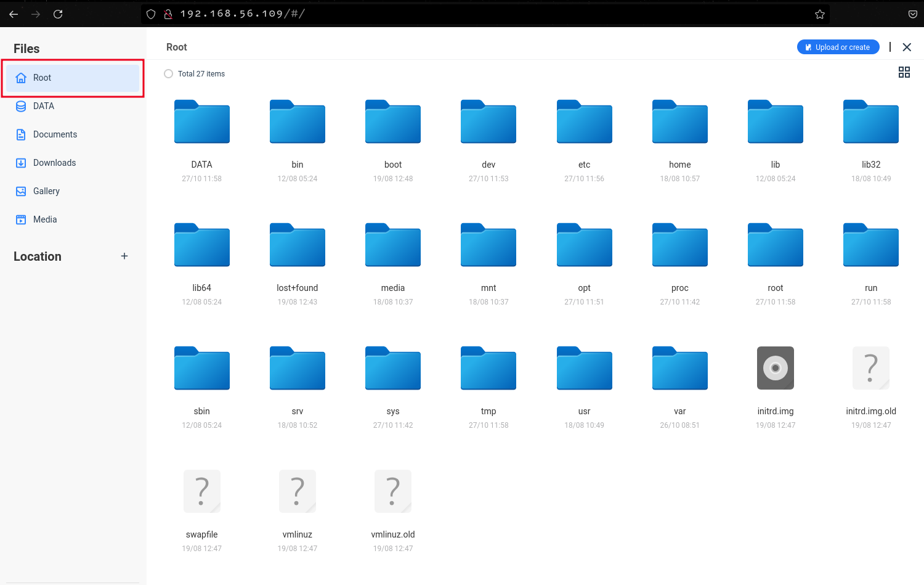Open the root folder icon in grid

pos(776,245)
